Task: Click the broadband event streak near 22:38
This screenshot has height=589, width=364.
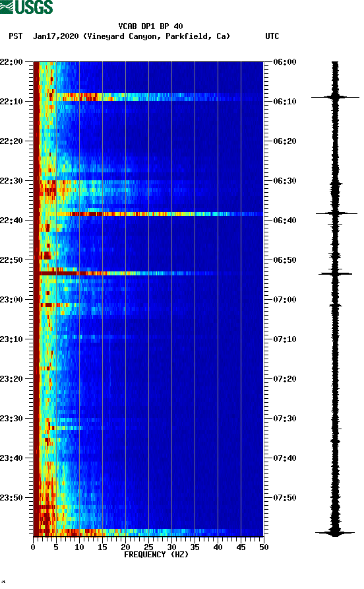Action: click(148, 214)
